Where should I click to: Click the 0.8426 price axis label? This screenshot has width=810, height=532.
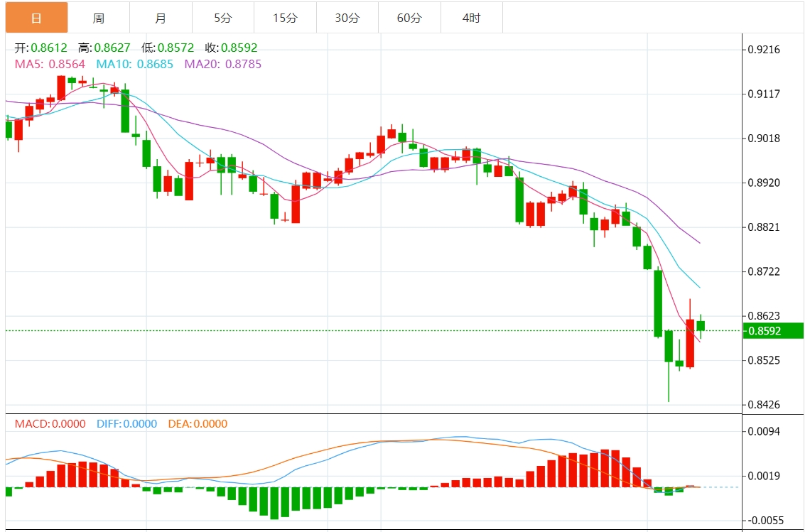click(x=764, y=404)
